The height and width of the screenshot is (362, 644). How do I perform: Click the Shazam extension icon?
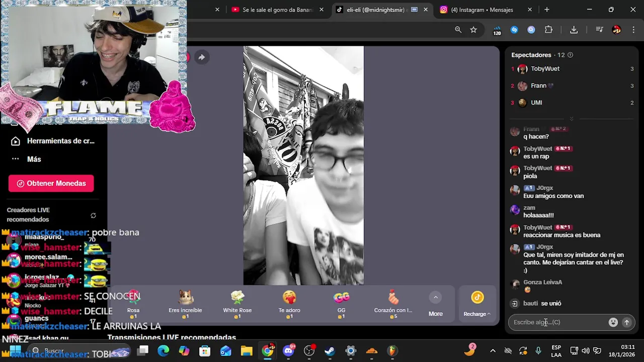coord(514,30)
